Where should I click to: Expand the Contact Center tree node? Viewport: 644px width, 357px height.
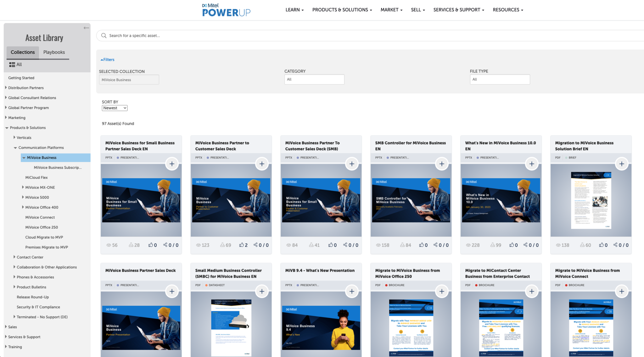coord(14,257)
